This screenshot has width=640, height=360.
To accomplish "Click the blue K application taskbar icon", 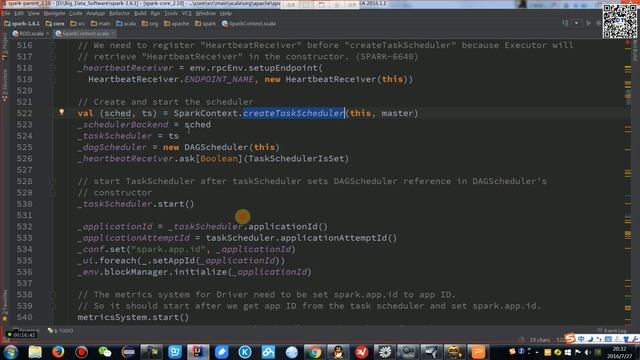I will 245,352.
